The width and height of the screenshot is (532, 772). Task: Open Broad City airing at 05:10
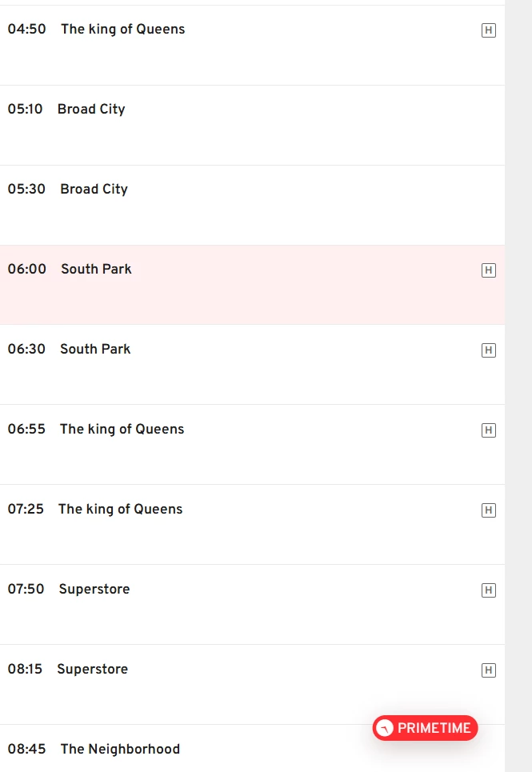point(91,109)
